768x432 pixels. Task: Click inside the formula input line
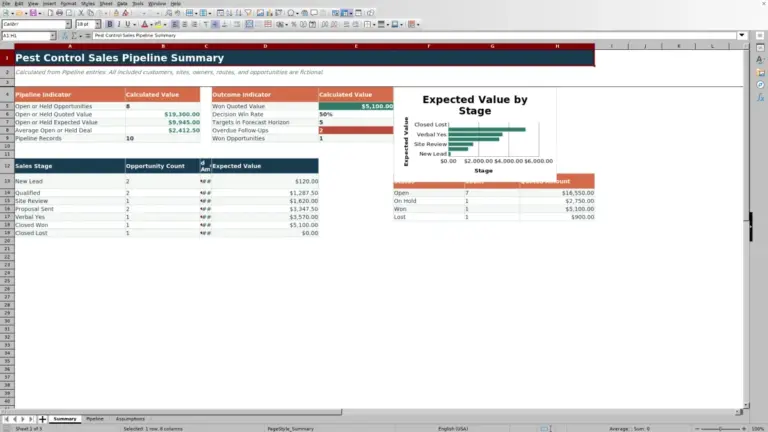(414, 35)
